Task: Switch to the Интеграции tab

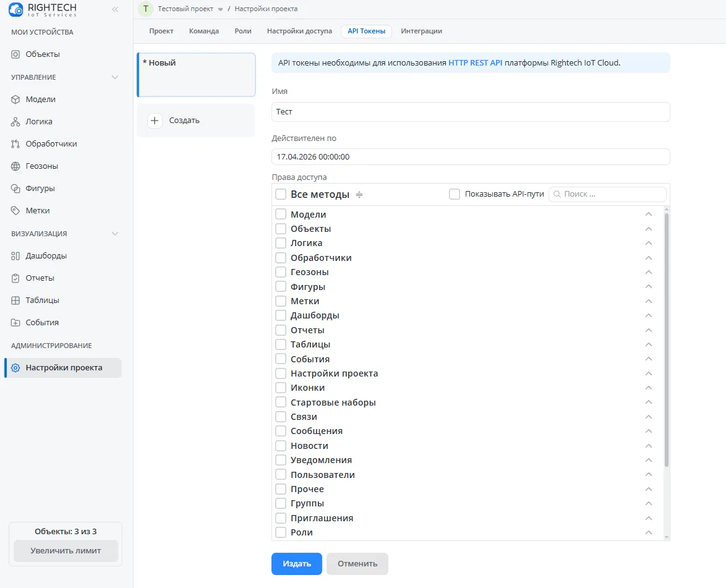Action: pyautogui.click(x=421, y=31)
